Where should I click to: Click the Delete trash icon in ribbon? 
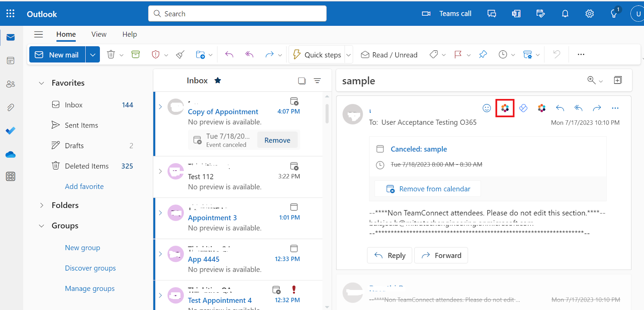point(111,54)
